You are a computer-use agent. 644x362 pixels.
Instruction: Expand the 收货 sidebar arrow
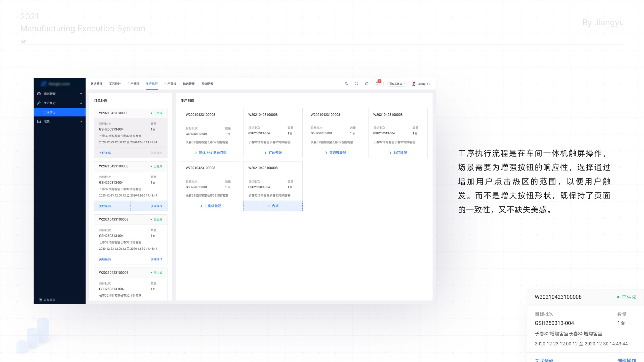click(x=81, y=121)
